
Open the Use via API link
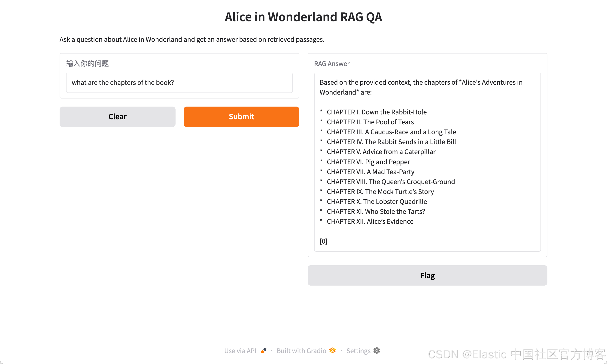click(240, 351)
